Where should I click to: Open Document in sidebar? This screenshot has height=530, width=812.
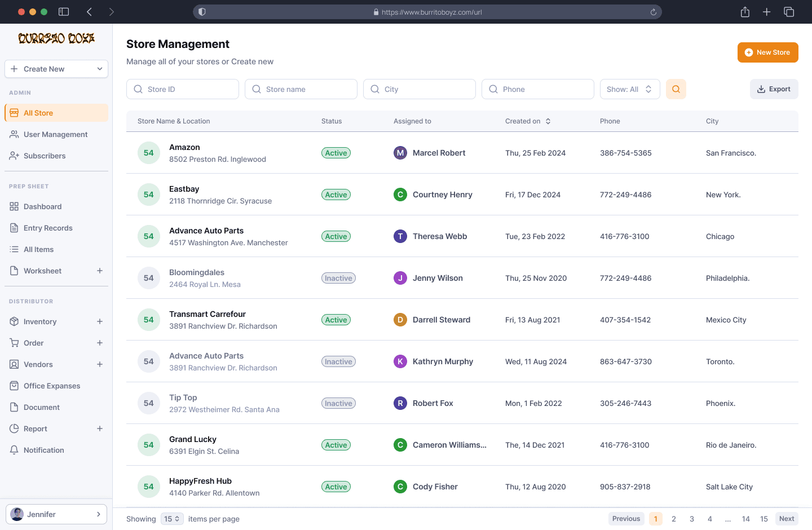tap(56, 407)
